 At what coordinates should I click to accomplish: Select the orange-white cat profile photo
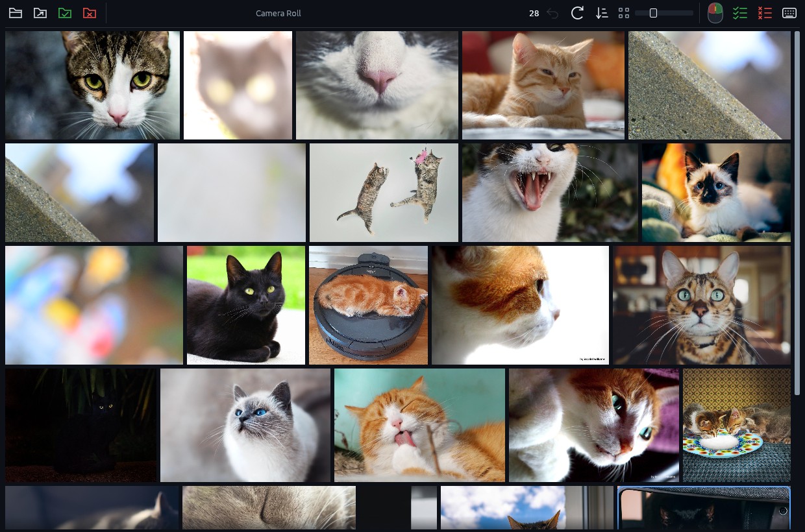tap(521, 305)
